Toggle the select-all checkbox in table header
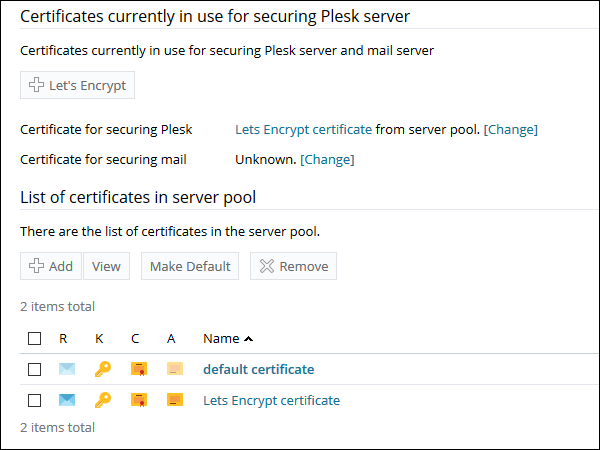The height and width of the screenshot is (450, 600). pyautogui.click(x=34, y=339)
